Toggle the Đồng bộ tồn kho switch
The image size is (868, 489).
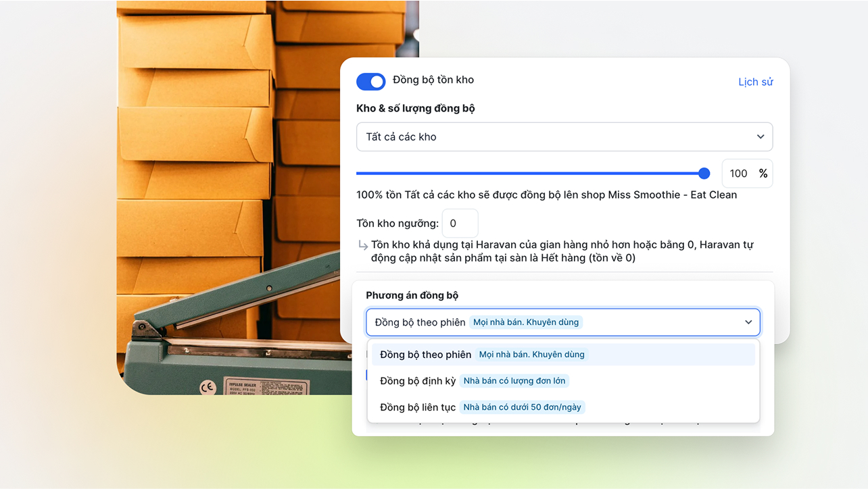(371, 82)
